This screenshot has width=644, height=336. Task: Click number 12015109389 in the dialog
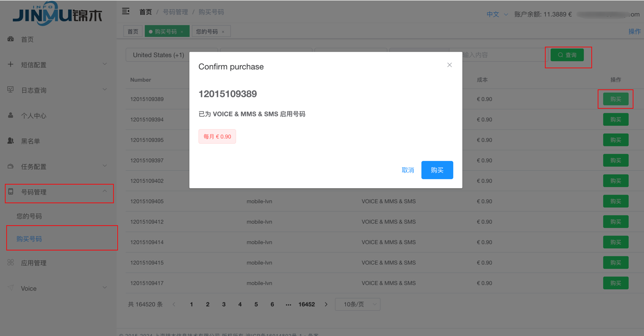228,94
